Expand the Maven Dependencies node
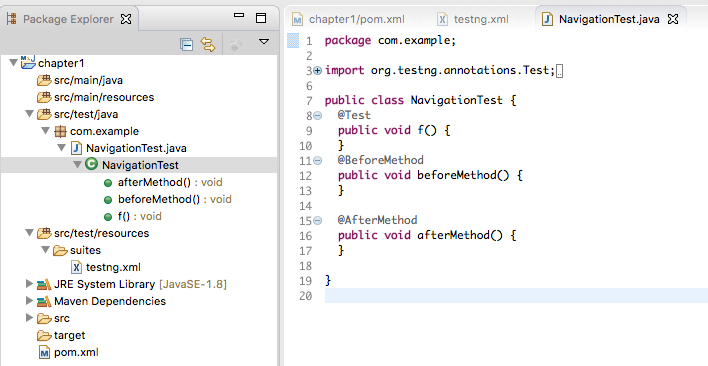708x366 pixels. (x=29, y=301)
